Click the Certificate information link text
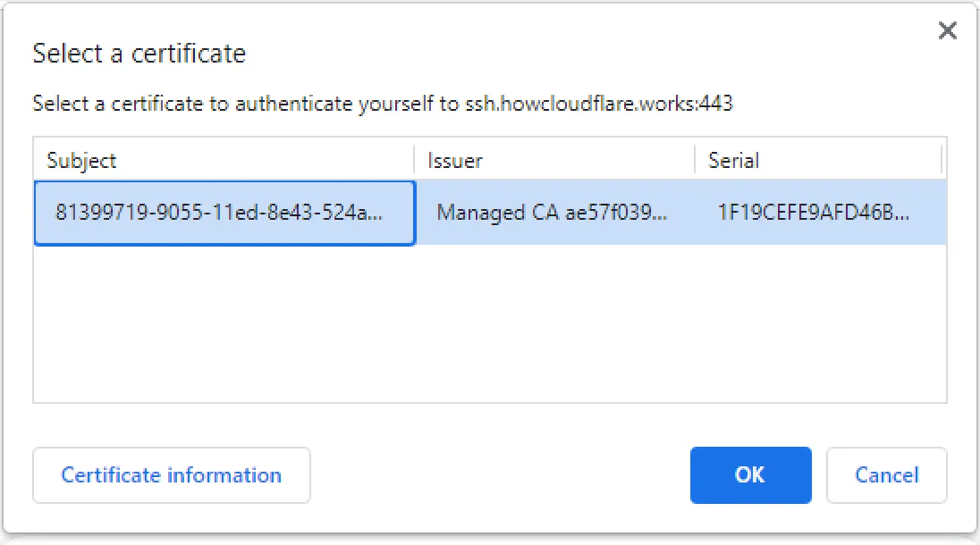 171,475
